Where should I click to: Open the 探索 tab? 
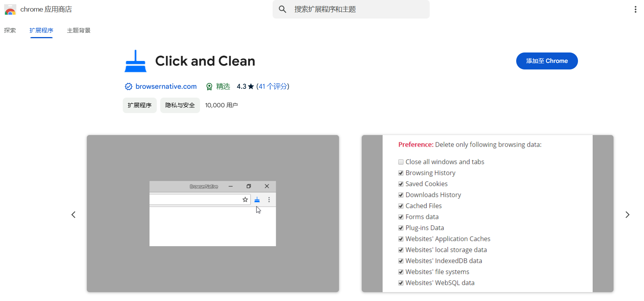pos(10,30)
